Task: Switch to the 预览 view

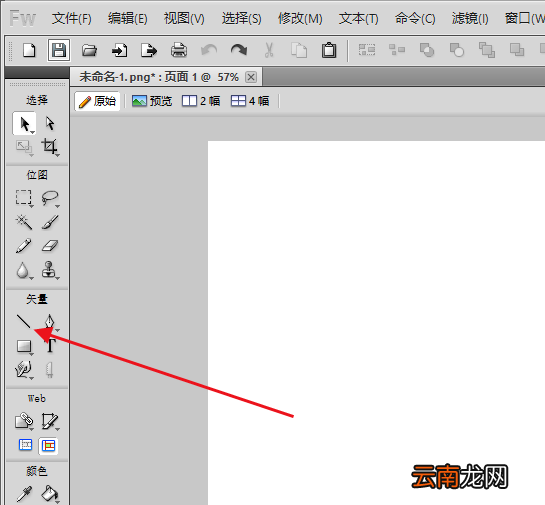Action: tap(152, 101)
